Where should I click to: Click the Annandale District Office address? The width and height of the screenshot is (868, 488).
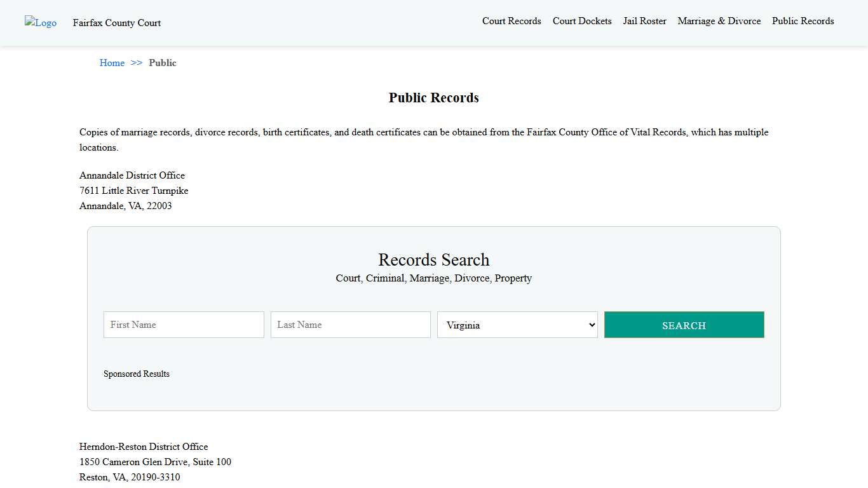[x=133, y=191]
